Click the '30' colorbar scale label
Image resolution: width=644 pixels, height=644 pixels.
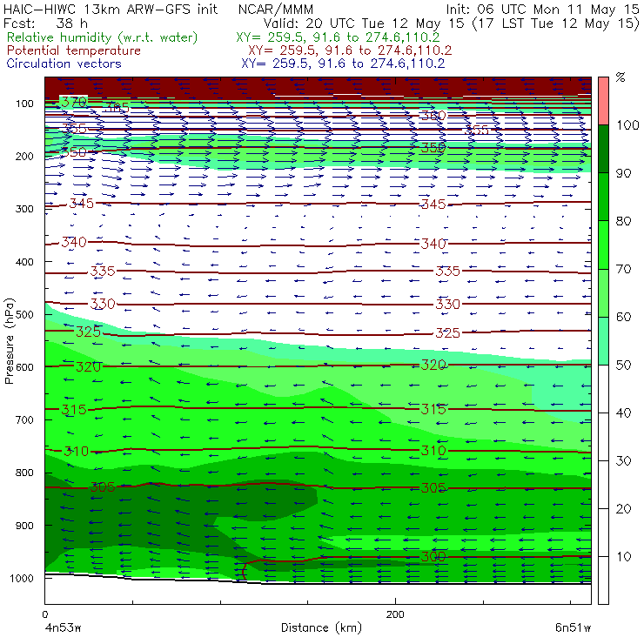pos(623,461)
